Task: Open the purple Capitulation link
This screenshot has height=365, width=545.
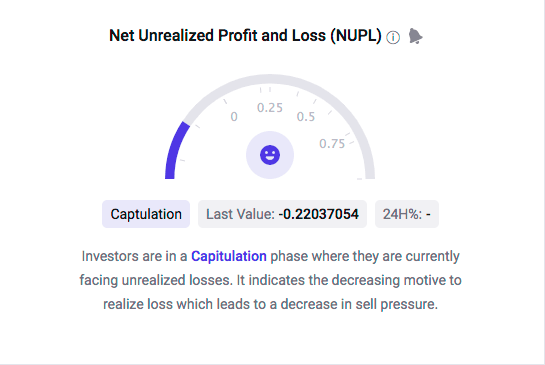Action: coord(229,256)
